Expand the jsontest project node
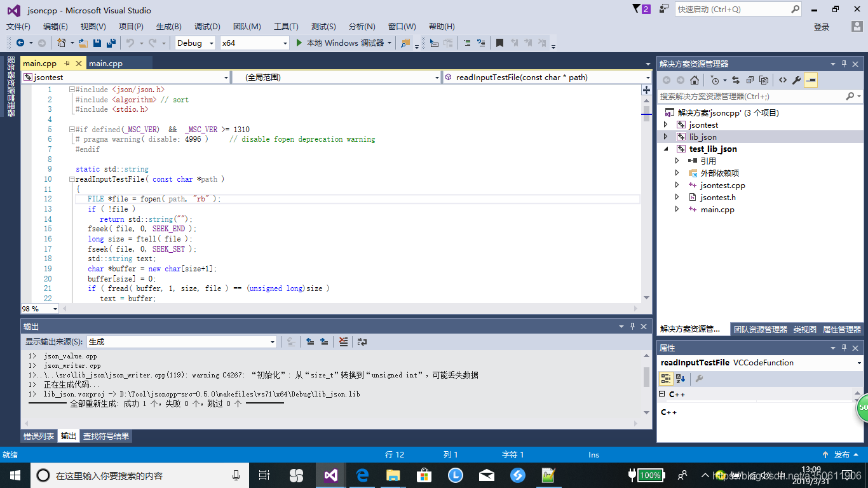The image size is (868, 488). coord(665,125)
